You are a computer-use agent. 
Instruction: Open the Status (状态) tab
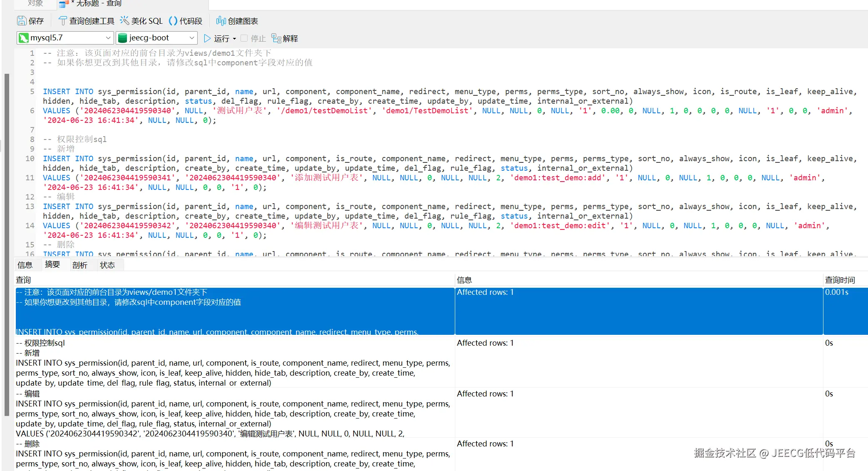click(107, 265)
